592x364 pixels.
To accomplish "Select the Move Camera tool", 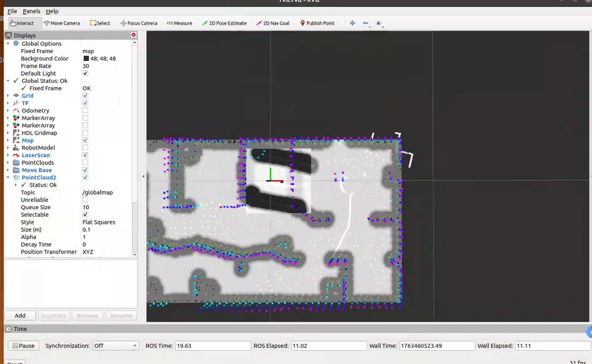I will [x=62, y=23].
